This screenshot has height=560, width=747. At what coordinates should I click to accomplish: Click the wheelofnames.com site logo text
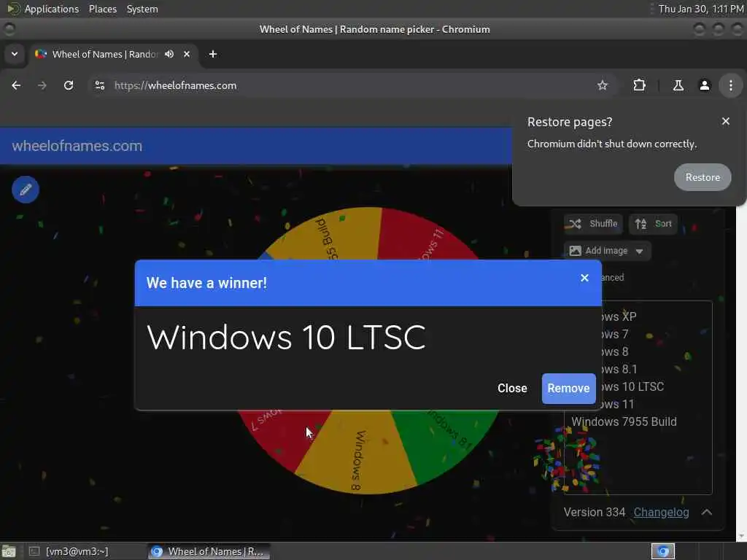(x=77, y=146)
